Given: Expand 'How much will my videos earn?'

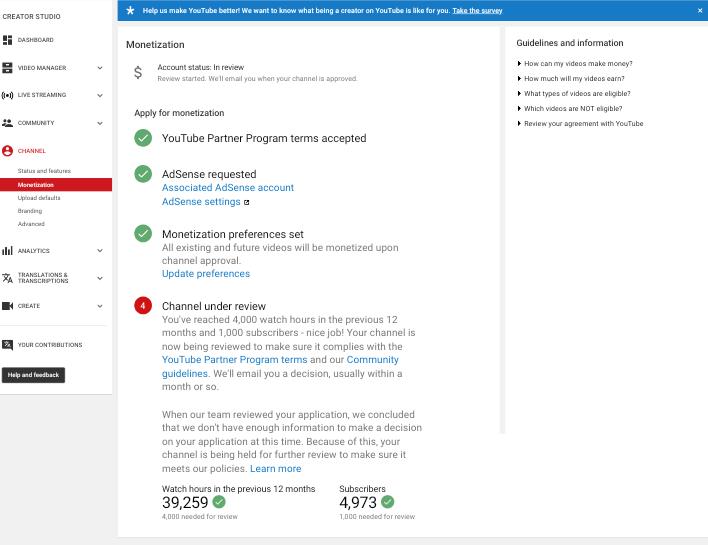Looking at the screenshot, I should pos(571,79).
